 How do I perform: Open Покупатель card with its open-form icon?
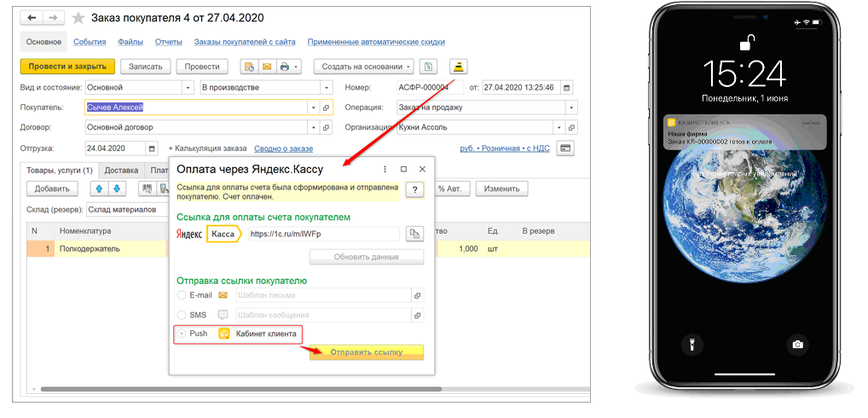point(327,107)
